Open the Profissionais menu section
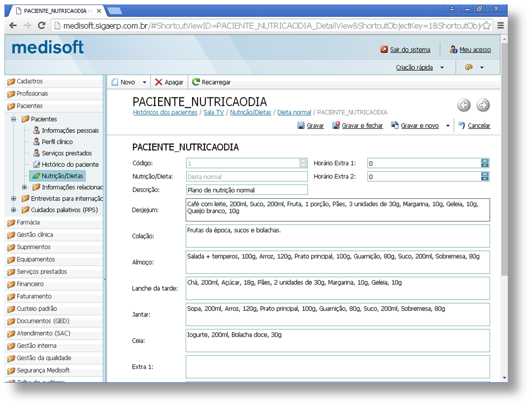Image resolution: width=532 pixels, height=407 pixels. pos(54,93)
